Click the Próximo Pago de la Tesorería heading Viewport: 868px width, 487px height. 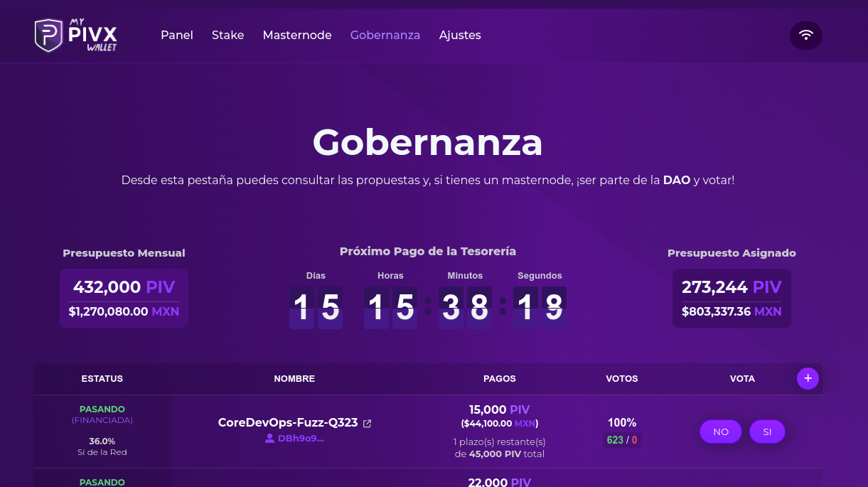(428, 251)
